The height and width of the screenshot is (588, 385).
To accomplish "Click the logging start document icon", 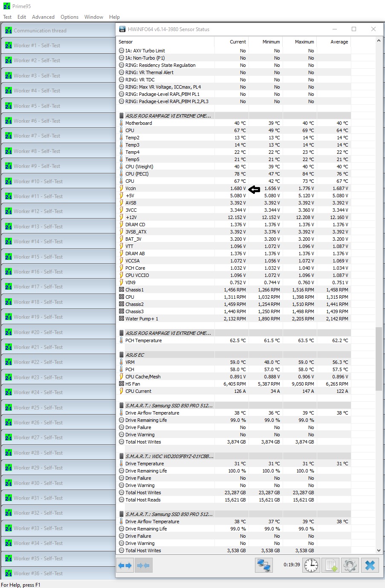I will pos(330,565).
